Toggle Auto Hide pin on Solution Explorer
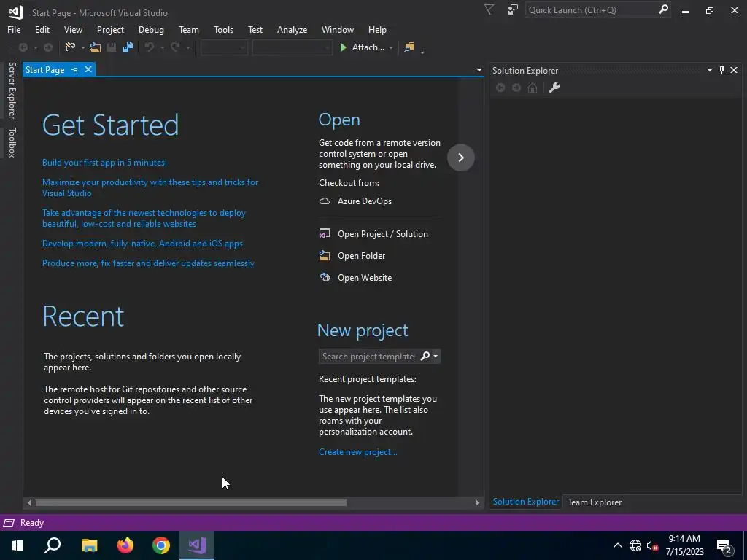This screenshot has height=560, width=747. coord(721,71)
